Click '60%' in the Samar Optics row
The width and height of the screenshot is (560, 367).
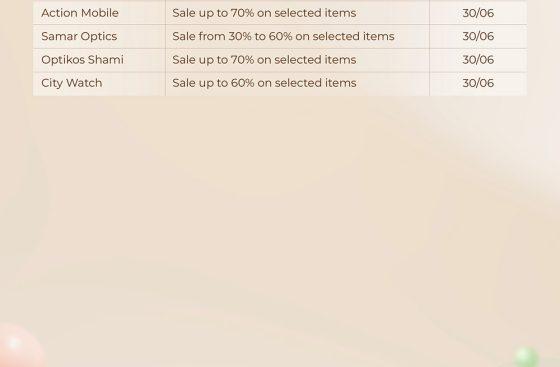[282, 36]
